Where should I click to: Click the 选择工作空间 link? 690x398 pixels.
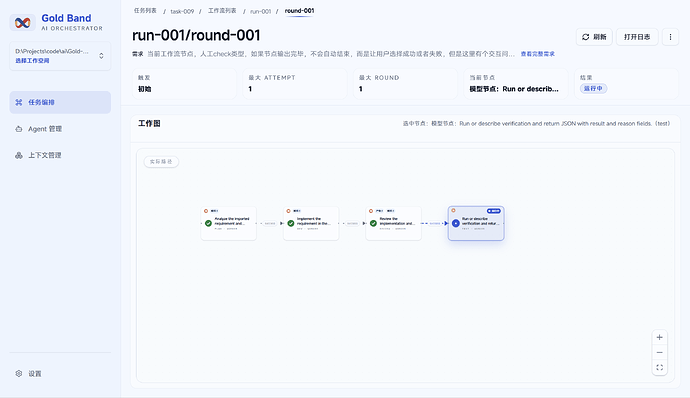[32, 61]
